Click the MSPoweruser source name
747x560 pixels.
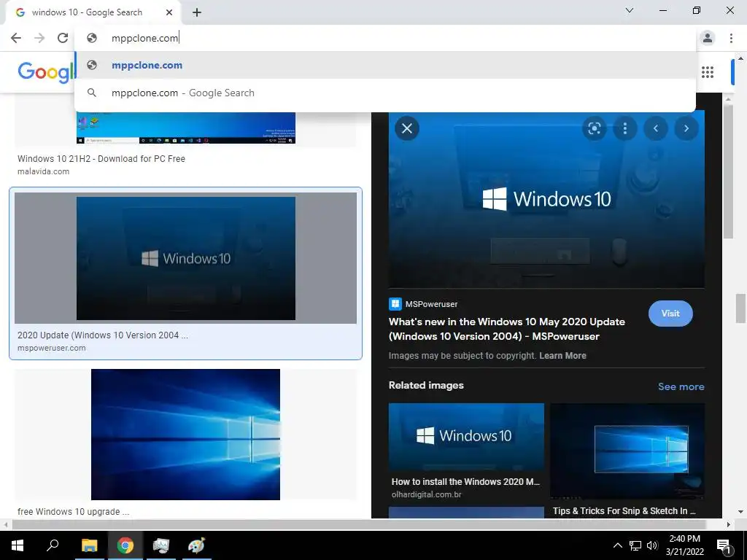point(431,304)
